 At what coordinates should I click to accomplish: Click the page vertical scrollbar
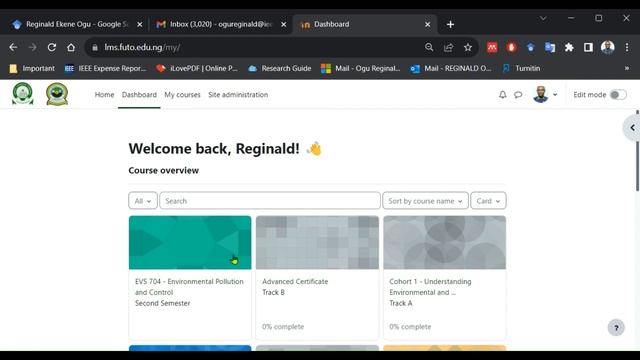tap(637, 150)
